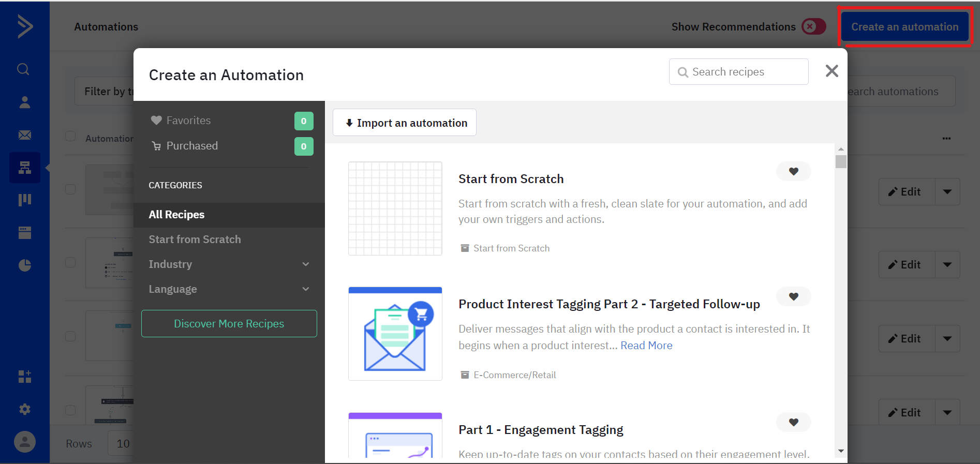
Task: Open dropdown arrow beside second Edit button
Action: 947,265
